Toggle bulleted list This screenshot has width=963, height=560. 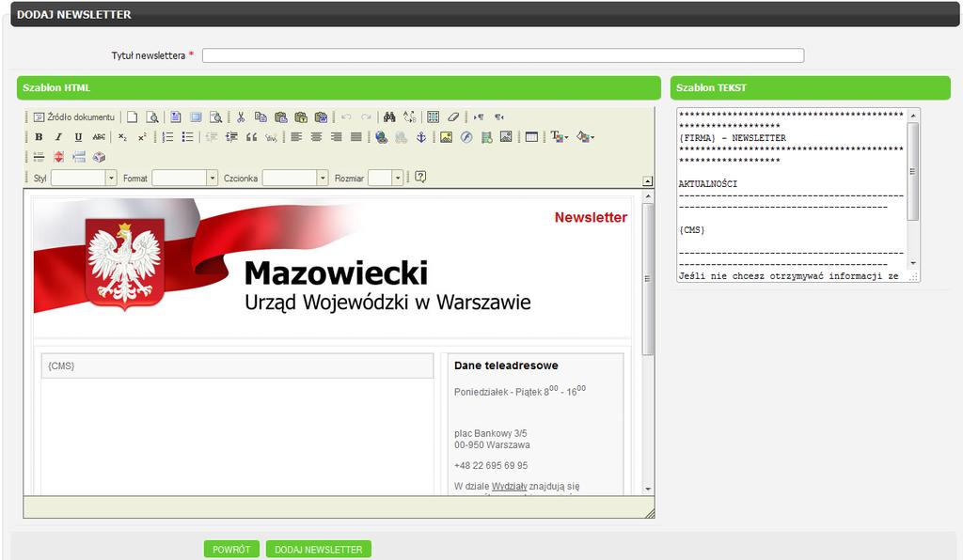click(188, 137)
